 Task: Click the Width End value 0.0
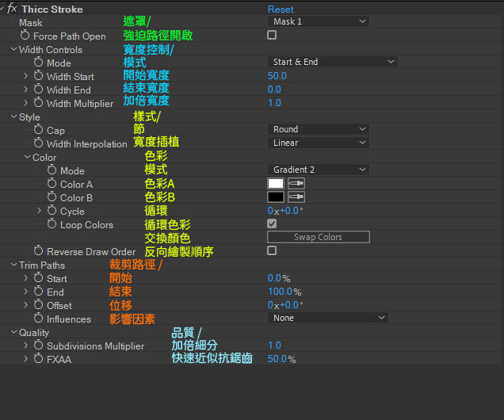[x=274, y=90]
